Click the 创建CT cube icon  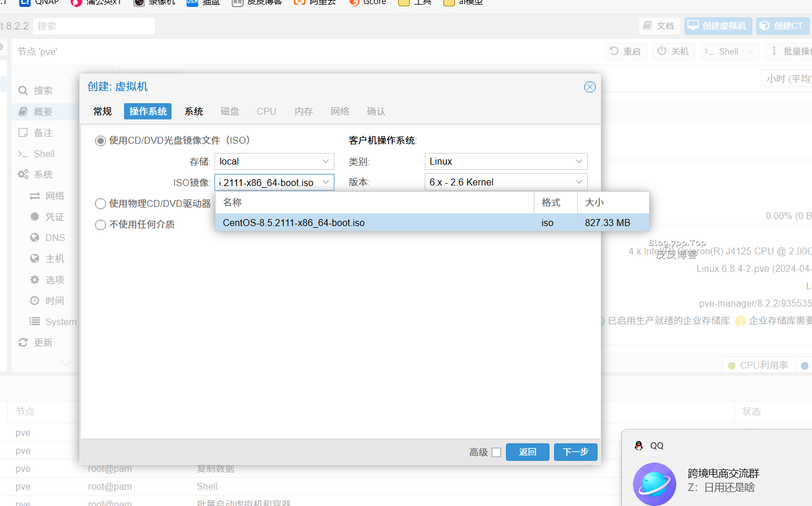coord(765,26)
